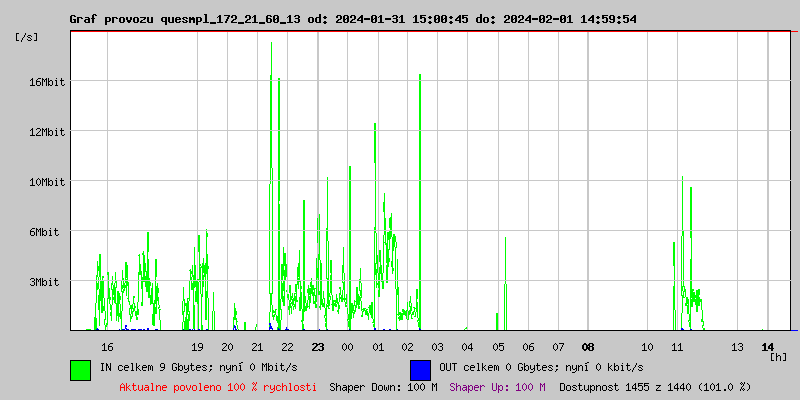800x400 pixels.
Task: Select the bold 14 hour marker on the x-axis
Action: tap(768, 347)
